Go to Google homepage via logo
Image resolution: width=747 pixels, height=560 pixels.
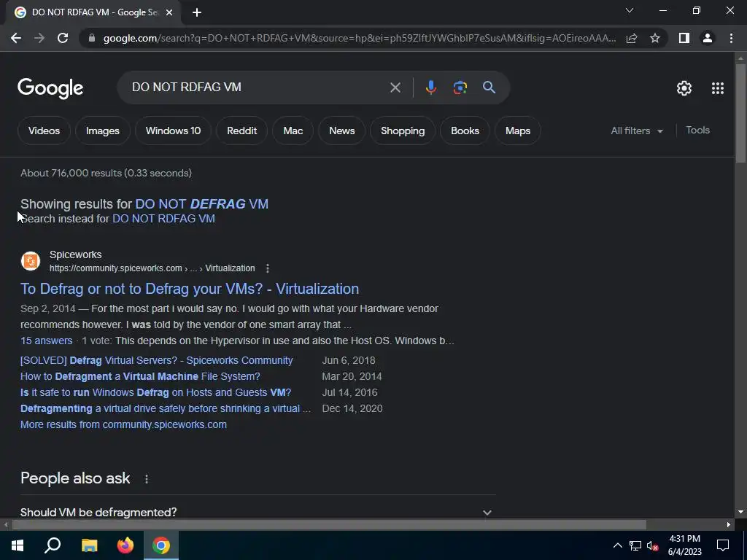tap(50, 88)
